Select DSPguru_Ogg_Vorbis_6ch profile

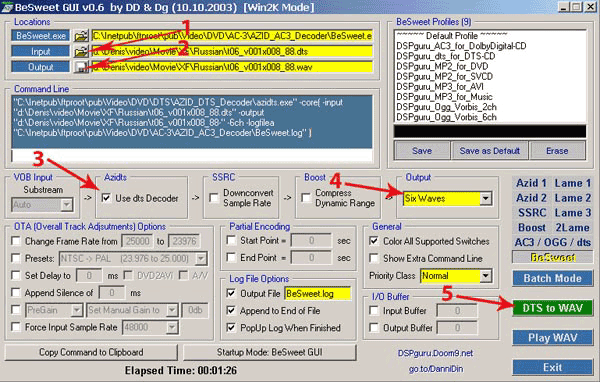(446, 117)
